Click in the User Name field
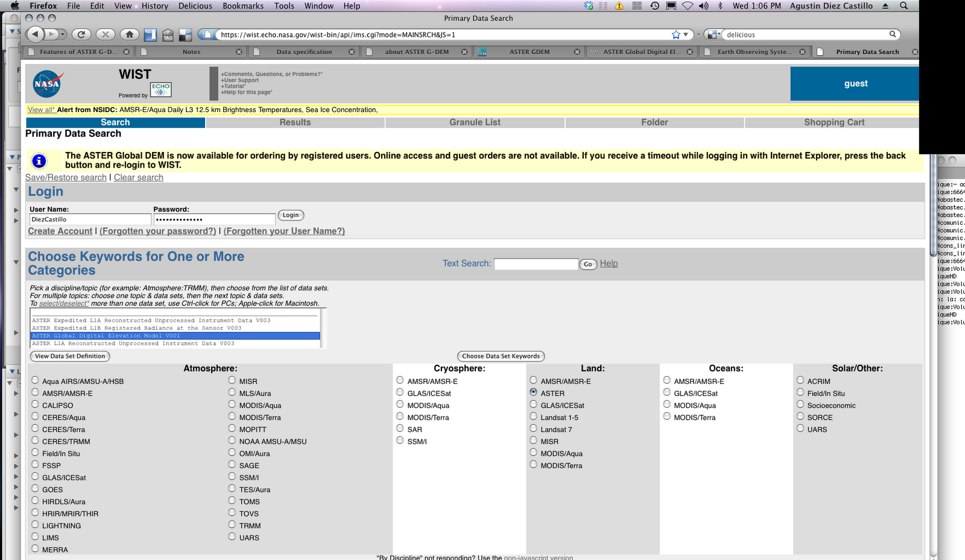 tap(90, 219)
